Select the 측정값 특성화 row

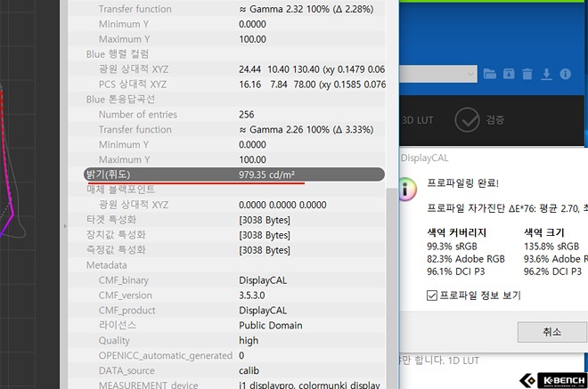click(226, 250)
